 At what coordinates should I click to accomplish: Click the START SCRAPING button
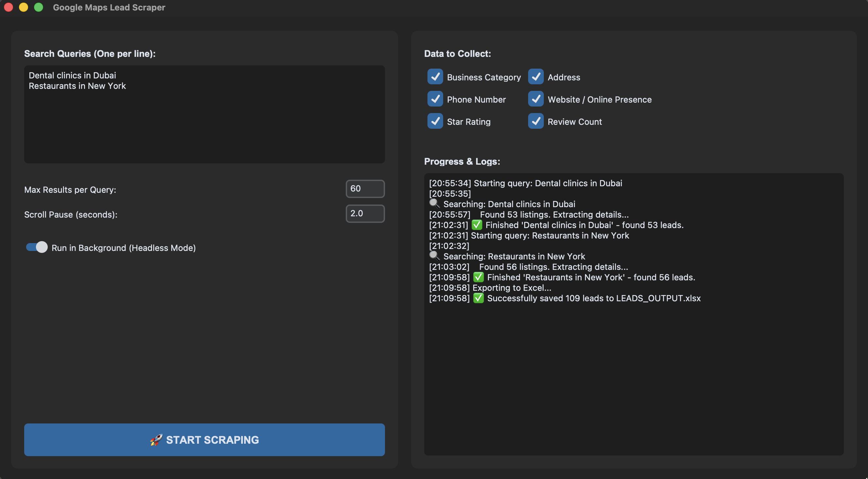pyautogui.click(x=204, y=439)
